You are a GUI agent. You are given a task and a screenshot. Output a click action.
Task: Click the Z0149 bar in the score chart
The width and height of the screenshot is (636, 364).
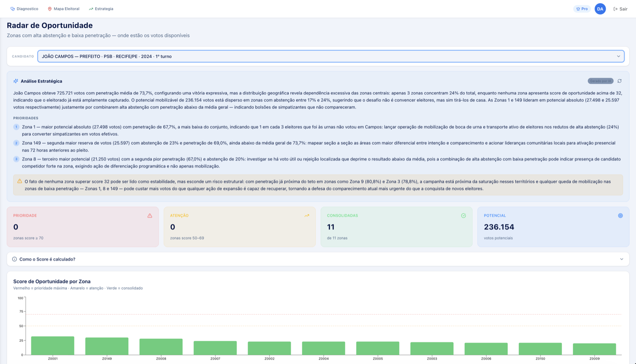107,346
